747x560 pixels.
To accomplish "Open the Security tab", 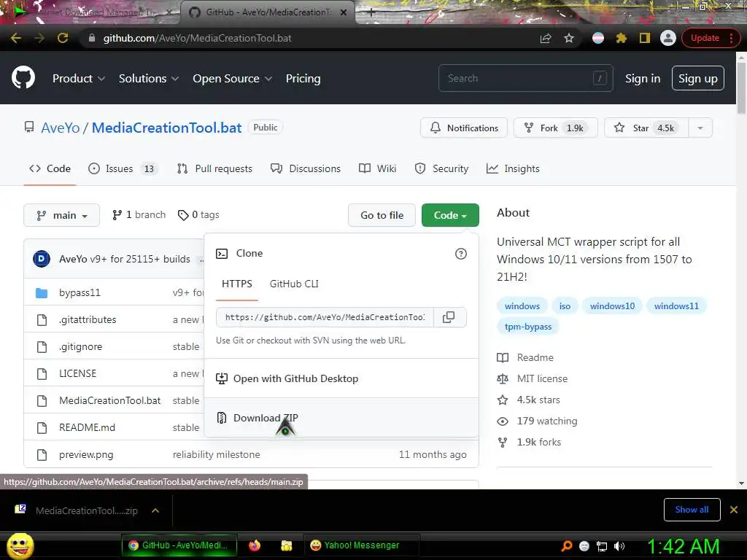I will pos(441,168).
